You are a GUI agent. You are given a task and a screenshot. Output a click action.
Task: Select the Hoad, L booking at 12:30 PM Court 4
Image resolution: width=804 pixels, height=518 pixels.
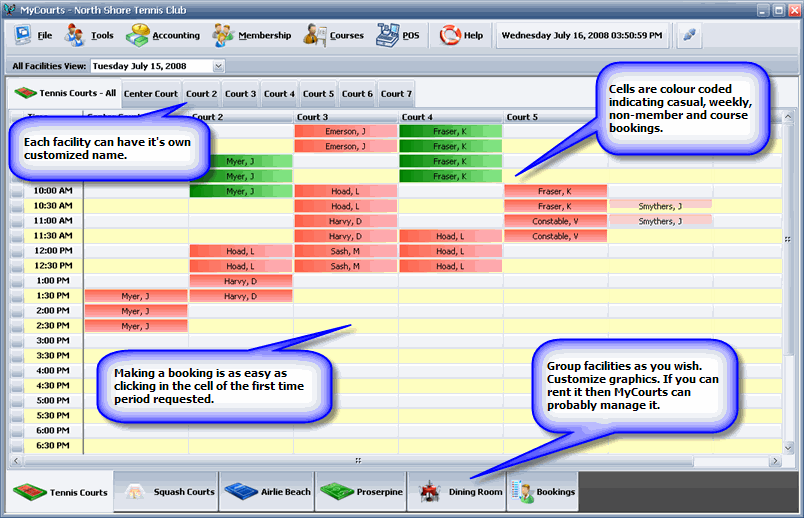tap(451, 266)
